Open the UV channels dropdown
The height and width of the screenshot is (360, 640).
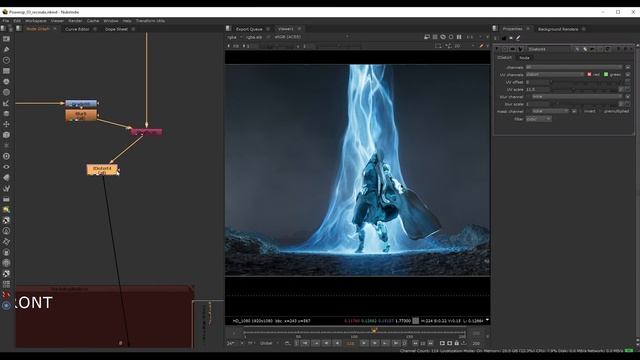coord(555,75)
